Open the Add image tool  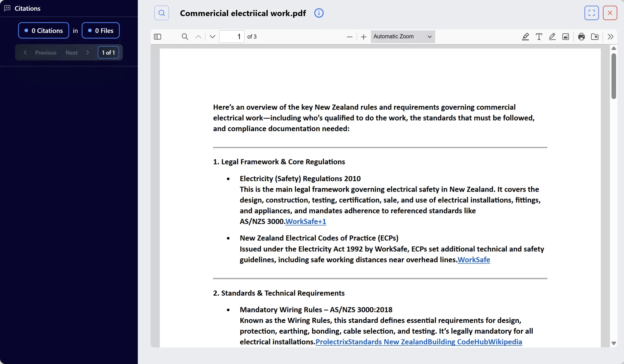(566, 37)
